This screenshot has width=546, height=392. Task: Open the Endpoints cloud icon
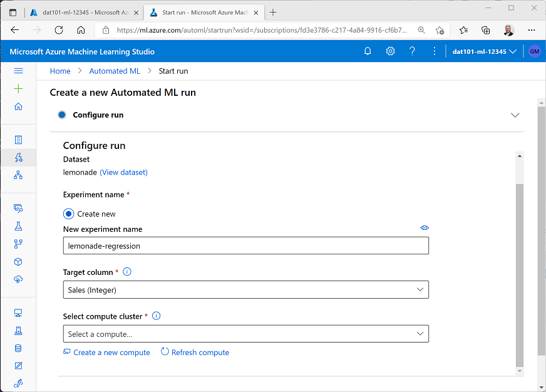pos(18,279)
